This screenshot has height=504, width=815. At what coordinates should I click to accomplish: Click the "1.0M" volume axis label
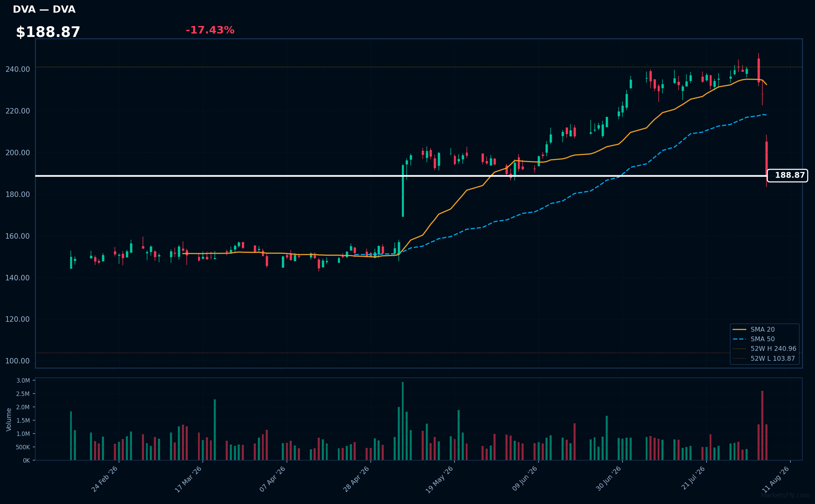23,434
